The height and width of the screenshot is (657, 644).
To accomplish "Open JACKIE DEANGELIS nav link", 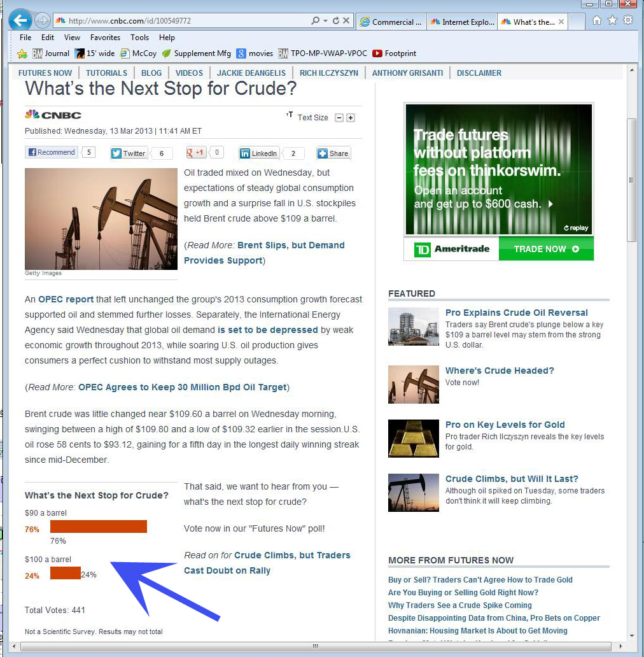I will pyautogui.click(x=251, y=73).
